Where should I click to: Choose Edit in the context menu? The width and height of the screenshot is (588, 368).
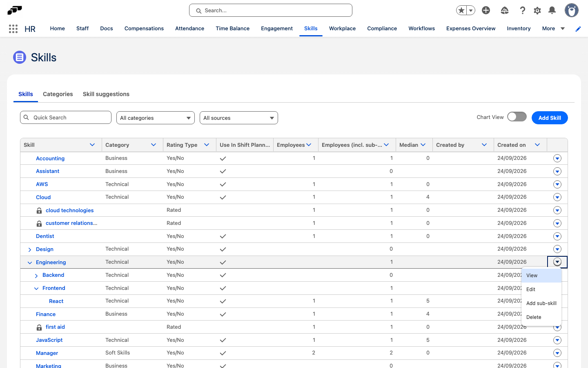(x=541, y=289)
